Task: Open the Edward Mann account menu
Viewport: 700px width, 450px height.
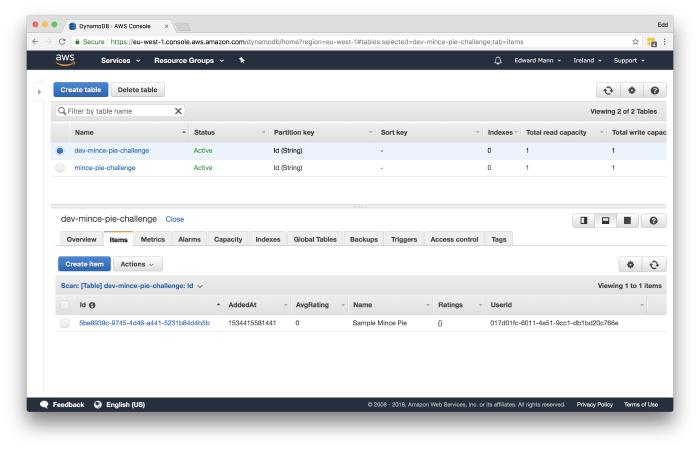Action: 538,60
